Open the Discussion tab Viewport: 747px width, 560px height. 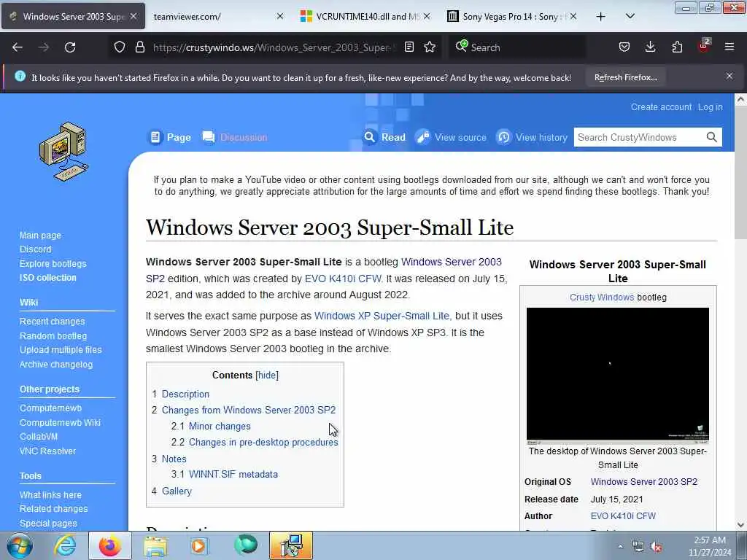pos(235,137)
